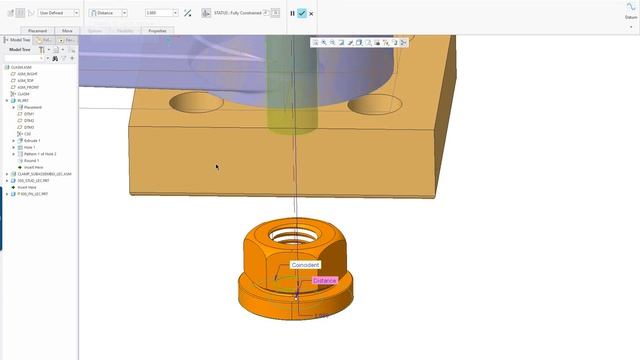640x360 pixels.
Task: Open datum display filters in graphics toolbar
Action: click(x=386, y=42)
